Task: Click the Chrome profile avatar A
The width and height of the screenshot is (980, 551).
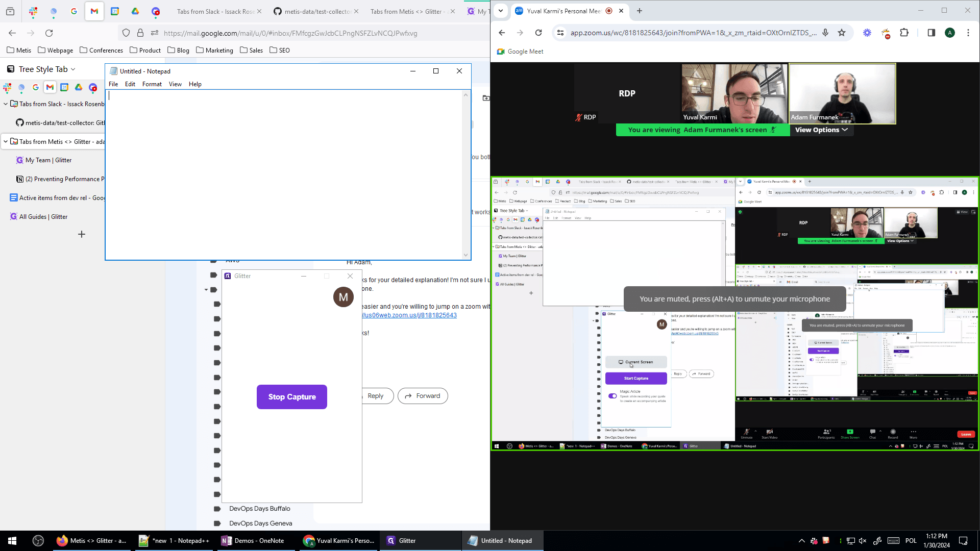Action: [x=950, y=33]
